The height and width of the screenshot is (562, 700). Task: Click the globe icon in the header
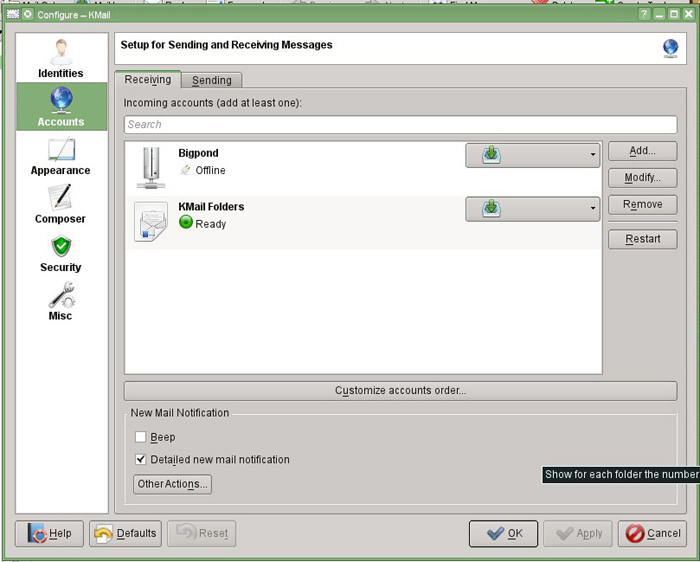click(670, 48)
